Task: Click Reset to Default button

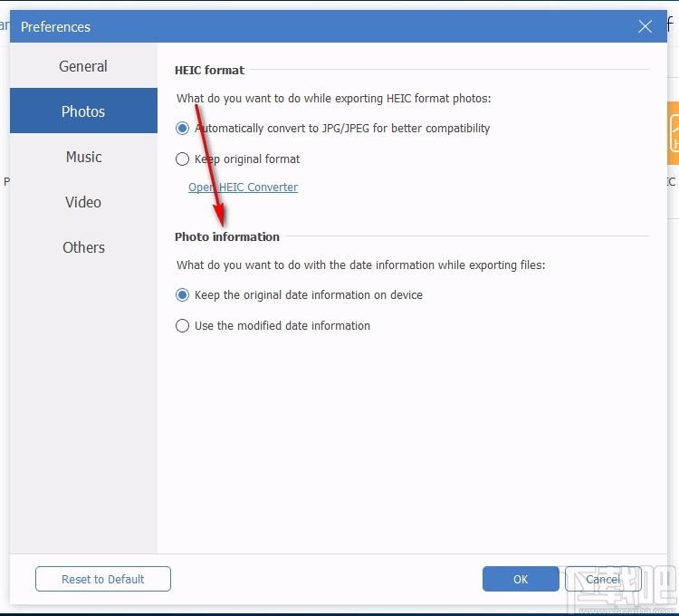Action: [103, 579]
